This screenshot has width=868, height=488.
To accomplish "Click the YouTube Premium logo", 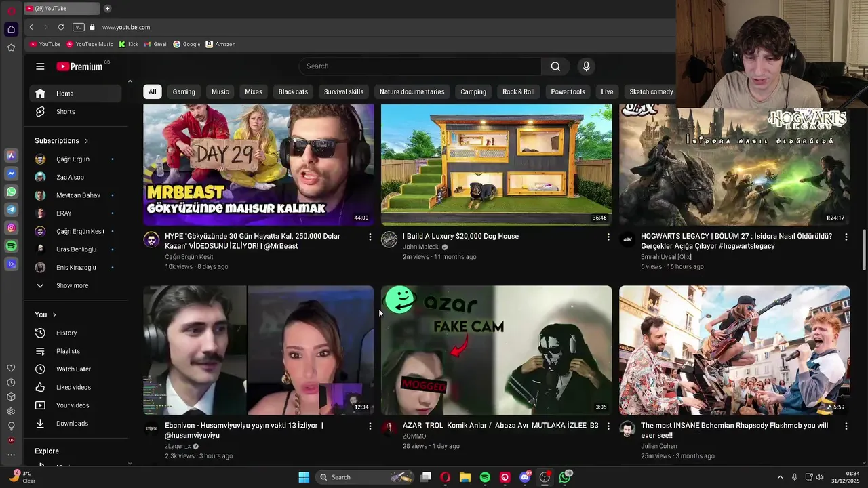I will (79, 66).
